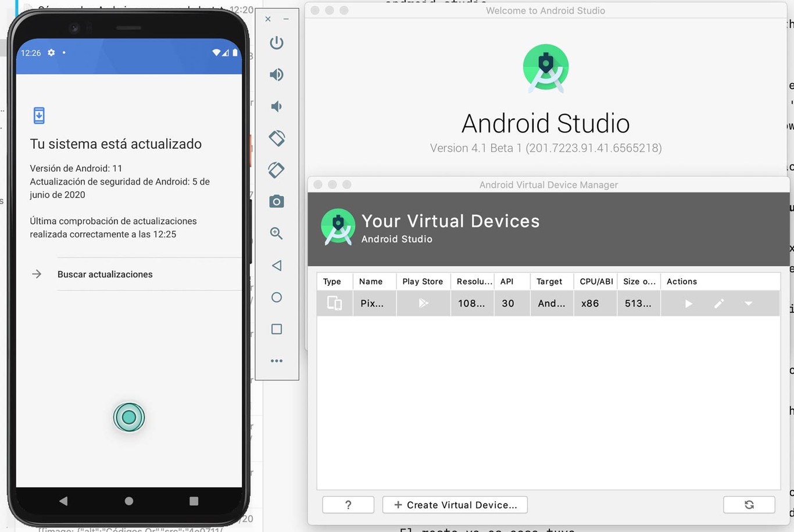Image resolution: width=794 pixels, height=532 pixels.
Task: Turn the emulator volume up
Action: tap(276, 74)
